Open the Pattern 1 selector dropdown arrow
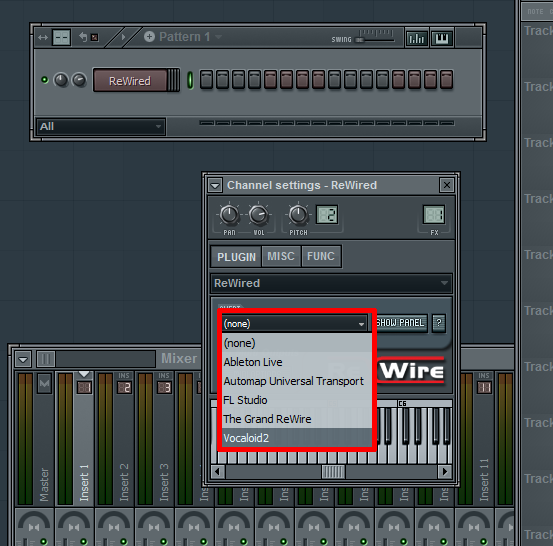Screen dimensions: 553x546 219,36
